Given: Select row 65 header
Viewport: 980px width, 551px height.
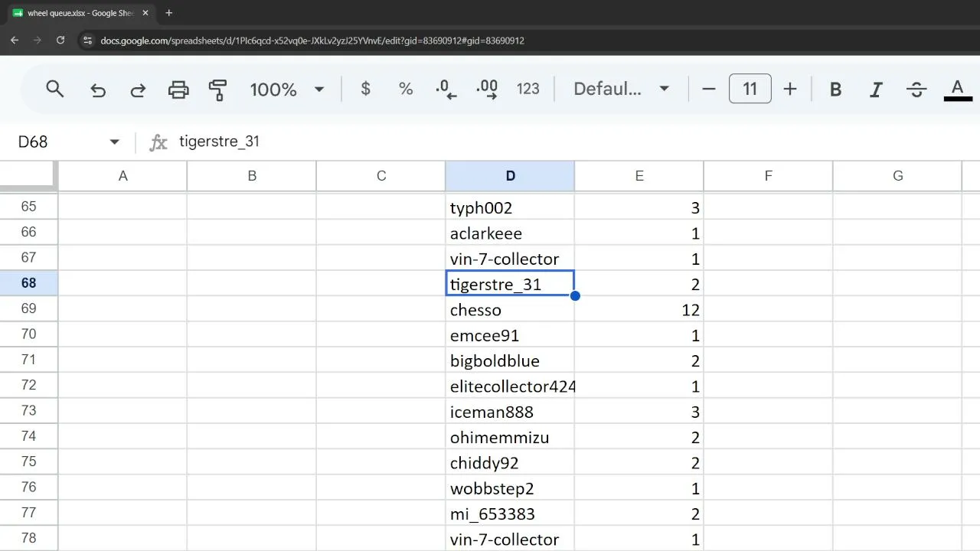Looking at the screenshot, I should [29, 207].
